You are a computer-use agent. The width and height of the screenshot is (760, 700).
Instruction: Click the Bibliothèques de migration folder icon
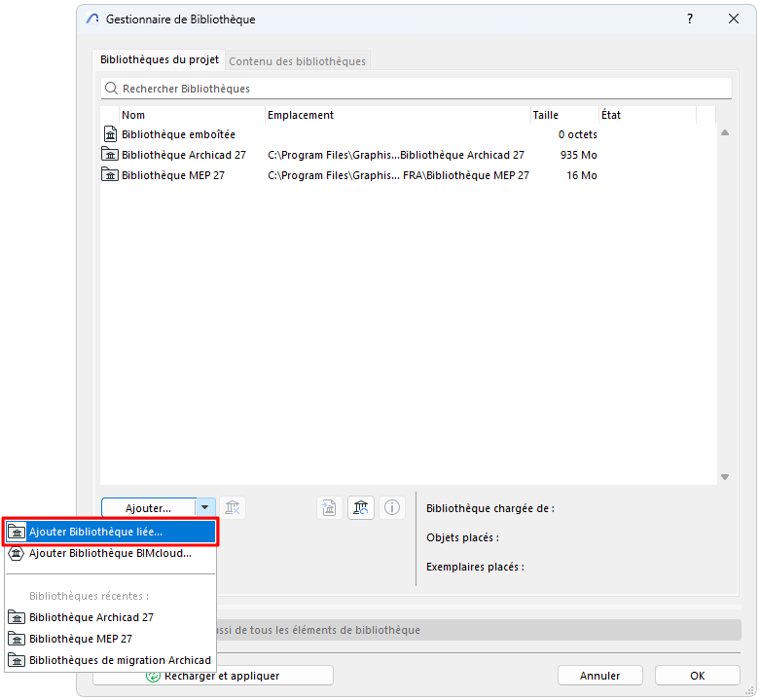17,660
